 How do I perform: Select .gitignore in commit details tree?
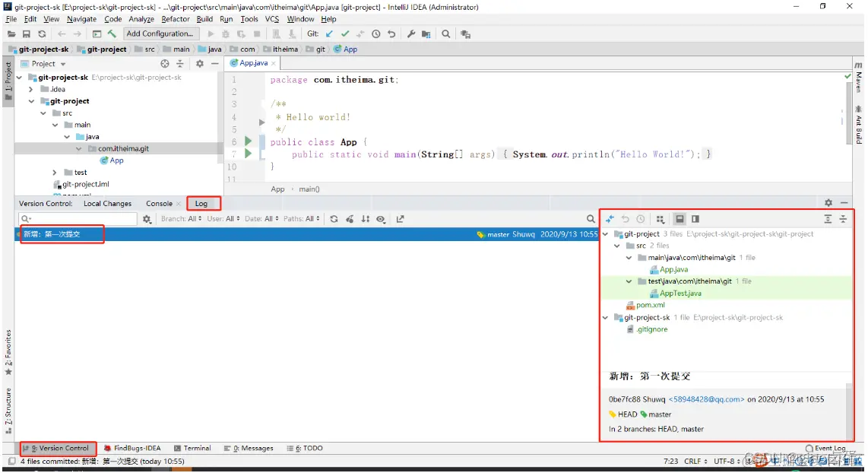pos(651,329)
